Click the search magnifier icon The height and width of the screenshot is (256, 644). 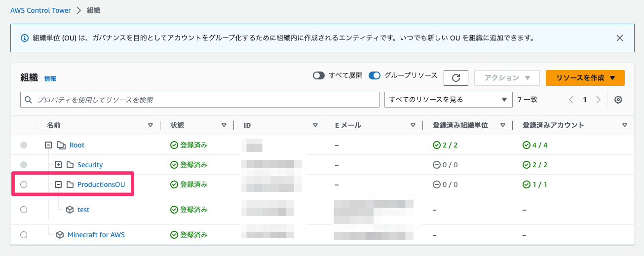click(x=28, y=100)
